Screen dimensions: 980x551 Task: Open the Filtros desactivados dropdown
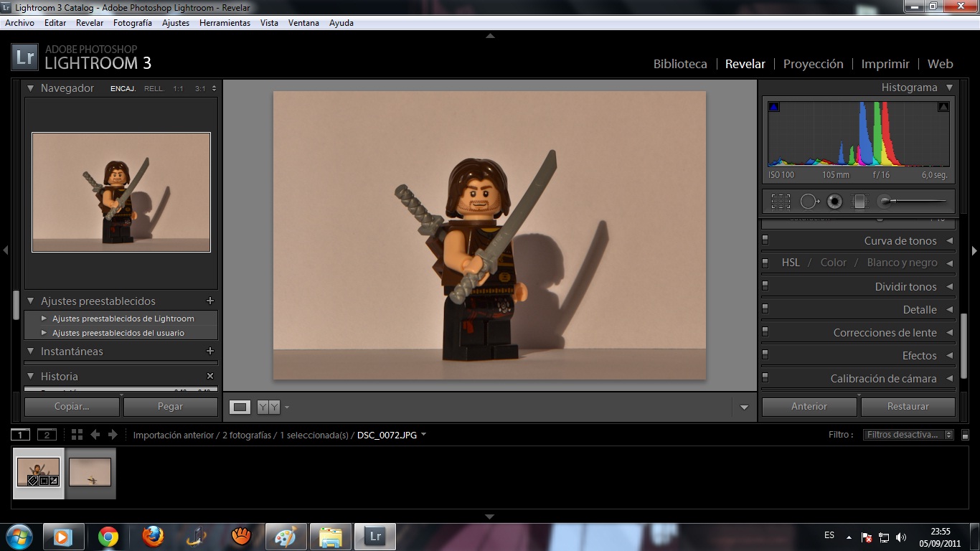[x=908, y=435]
